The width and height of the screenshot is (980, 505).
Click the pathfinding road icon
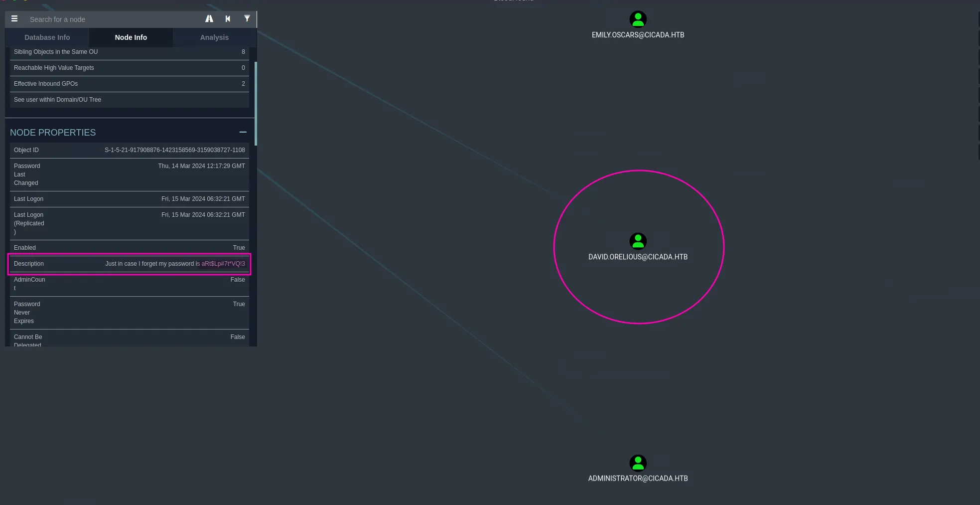pyautogui.click(x=209, y=19)
